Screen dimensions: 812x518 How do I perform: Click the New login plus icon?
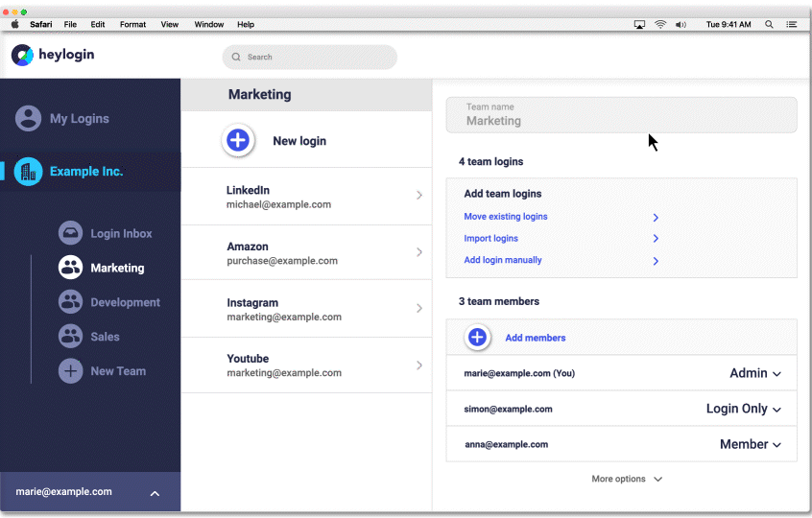point(238,141)
